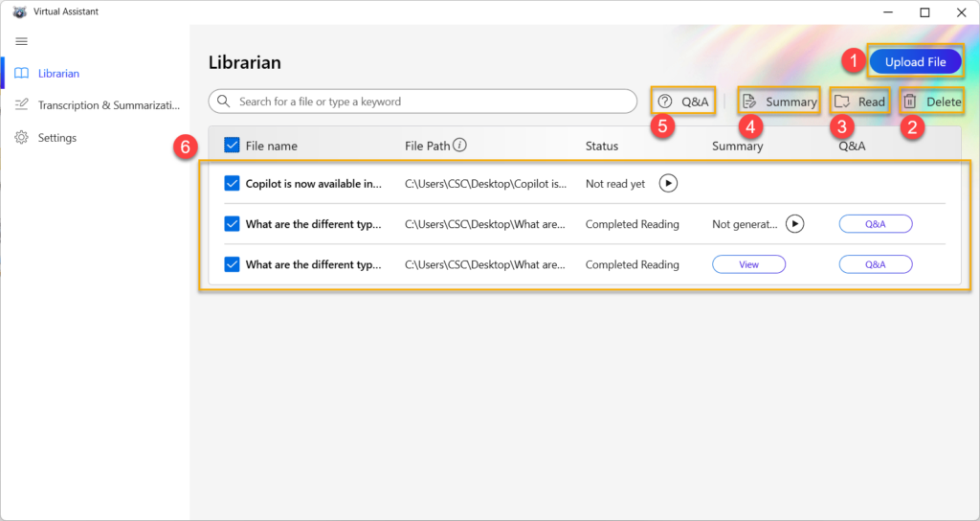Click the Upload File button
Image resolution: width=980 pixels, height=521 pixels.
pos(915,62)
